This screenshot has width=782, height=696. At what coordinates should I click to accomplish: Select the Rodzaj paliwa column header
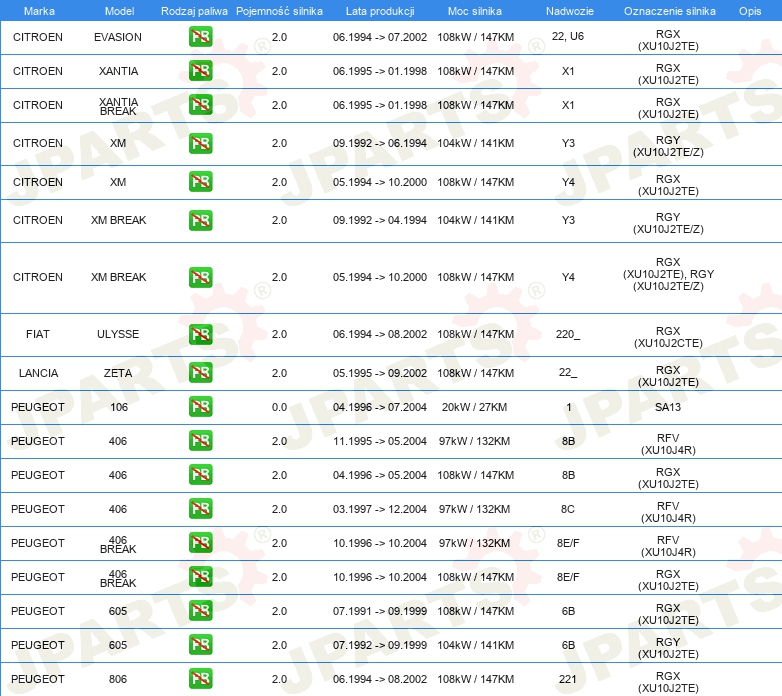(x=194, y=10)
